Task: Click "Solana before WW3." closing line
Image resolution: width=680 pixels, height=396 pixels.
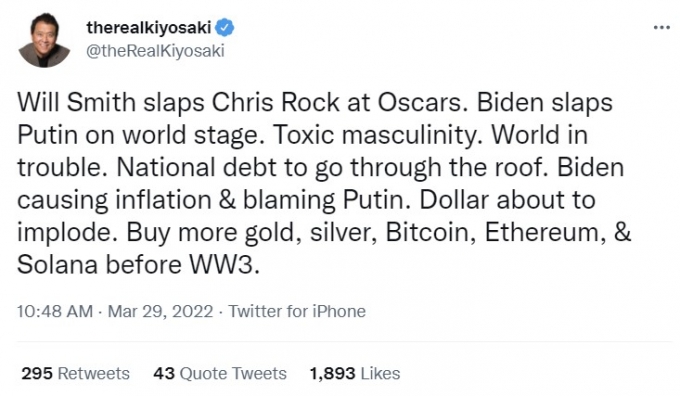Action: (x=139, y=265)
